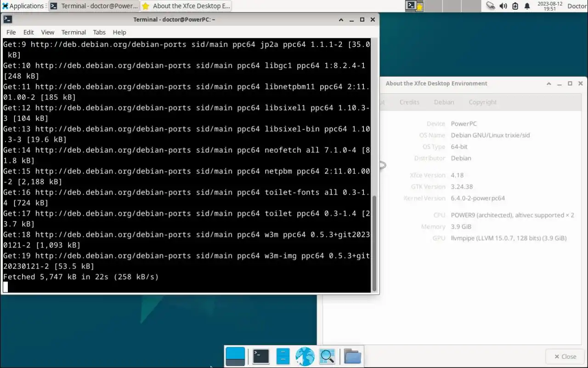This screenshot has height=368, width=588.
Task: Maximize the About the Xfce Desktop window
Action: pyautogui.click(x=570, y=83)
